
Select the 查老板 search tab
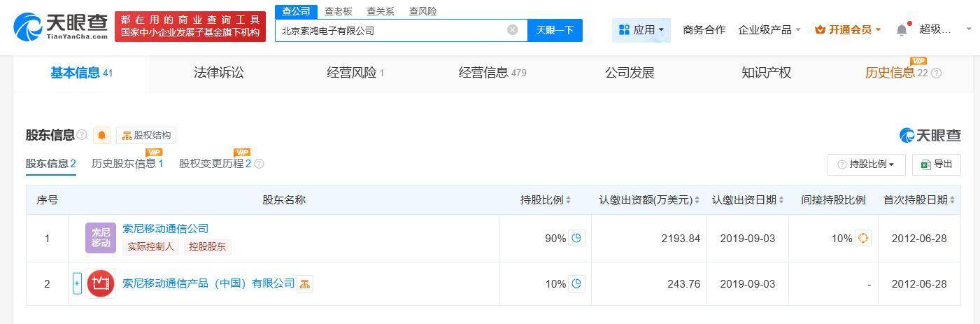pos(339,11)
